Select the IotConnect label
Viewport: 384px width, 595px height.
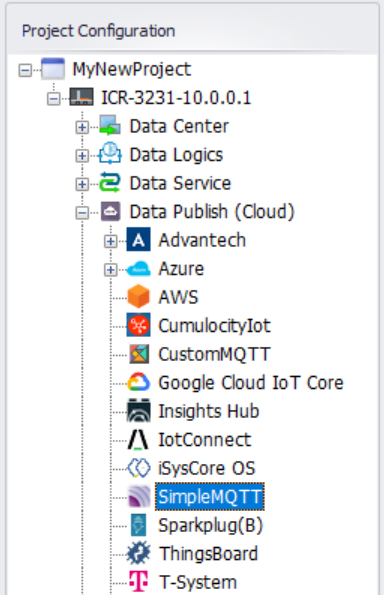(x=205, y=439)
